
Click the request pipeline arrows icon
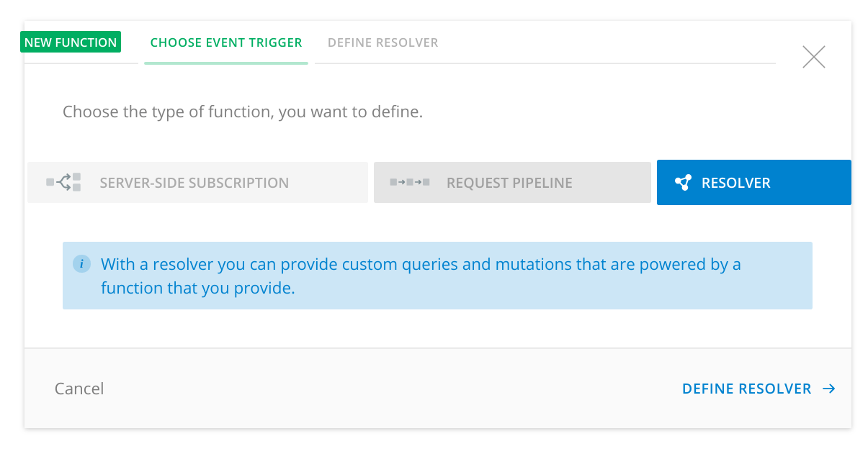[410, 182]
